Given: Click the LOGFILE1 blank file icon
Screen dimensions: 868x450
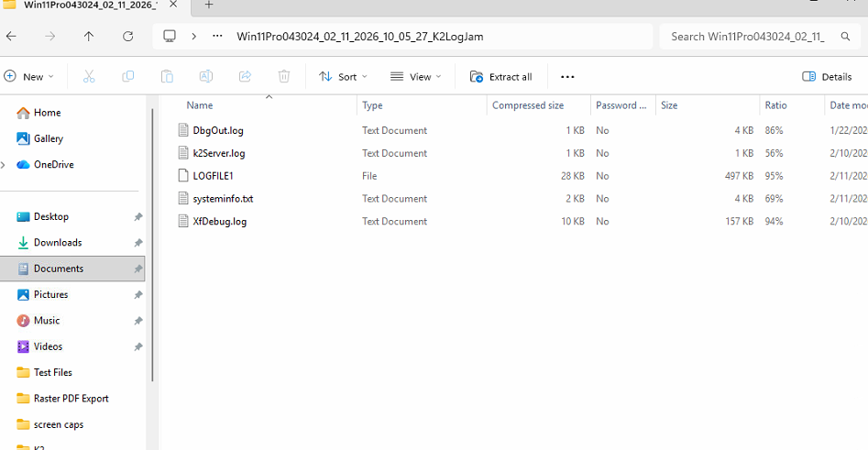Looking at the screenshot, I should click(183, 175).
